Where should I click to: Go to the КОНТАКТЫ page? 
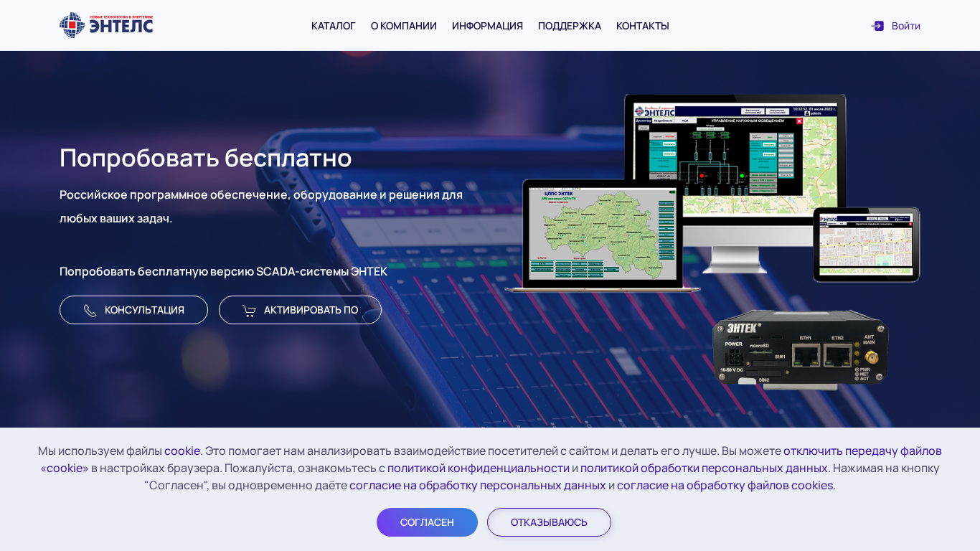[643, 26]
